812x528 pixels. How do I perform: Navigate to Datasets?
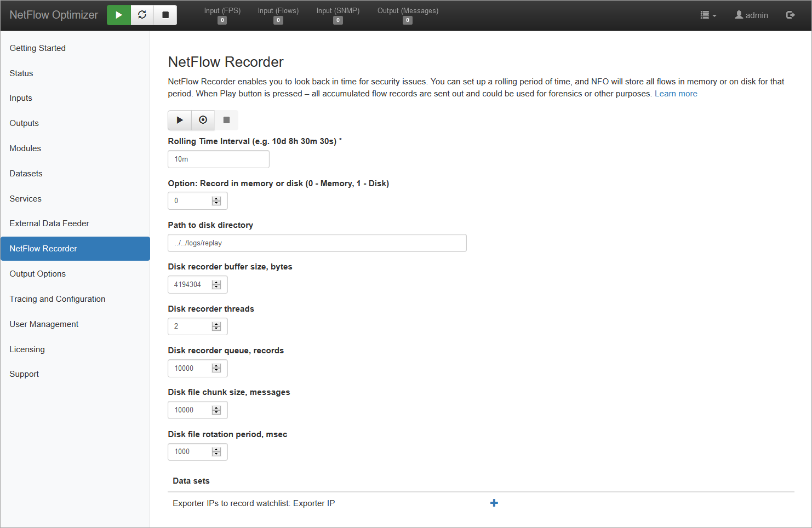click(75, 174)
